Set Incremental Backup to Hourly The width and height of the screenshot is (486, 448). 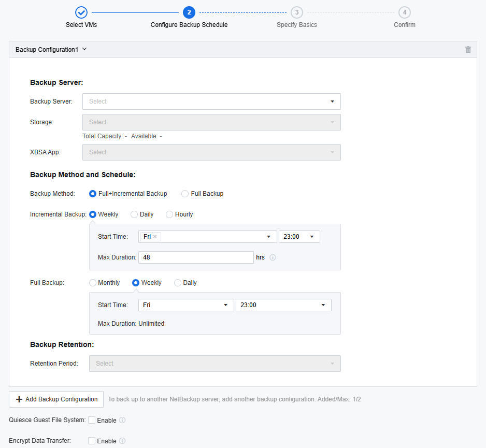(x=169, y=214)
